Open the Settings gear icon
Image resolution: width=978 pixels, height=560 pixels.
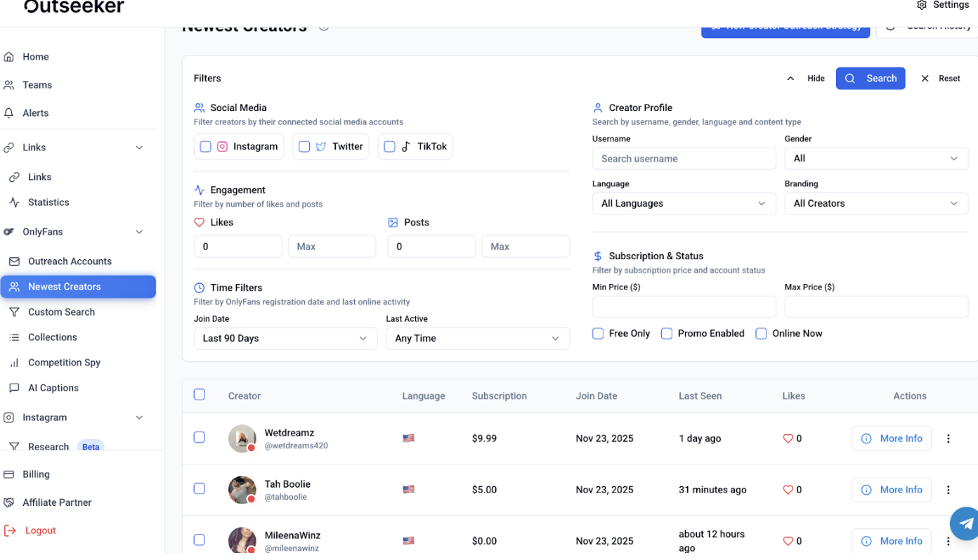[x=922, y=5]
